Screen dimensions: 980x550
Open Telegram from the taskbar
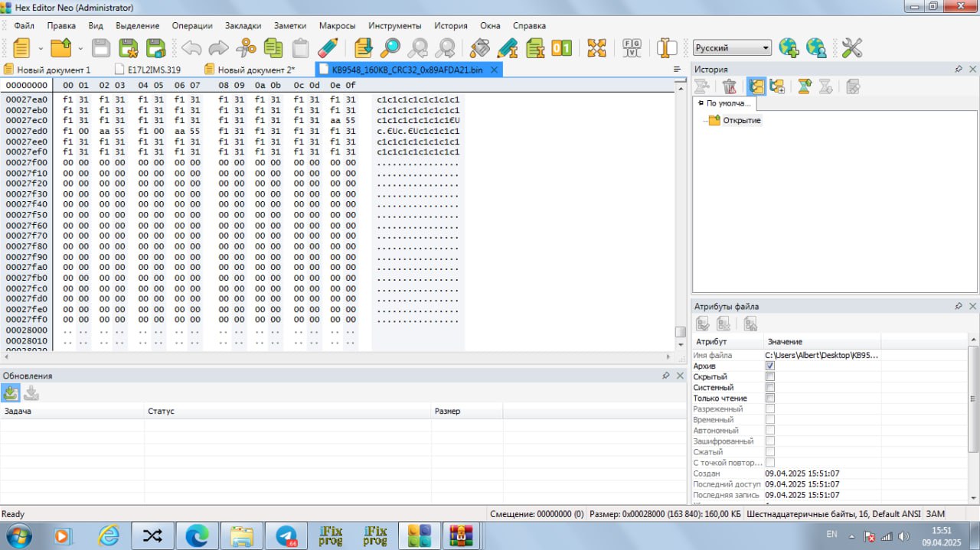coord(287,535)
